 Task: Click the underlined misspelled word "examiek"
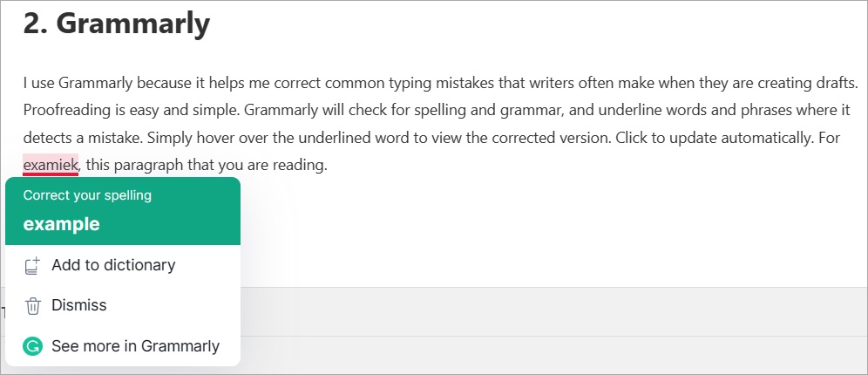51,165
